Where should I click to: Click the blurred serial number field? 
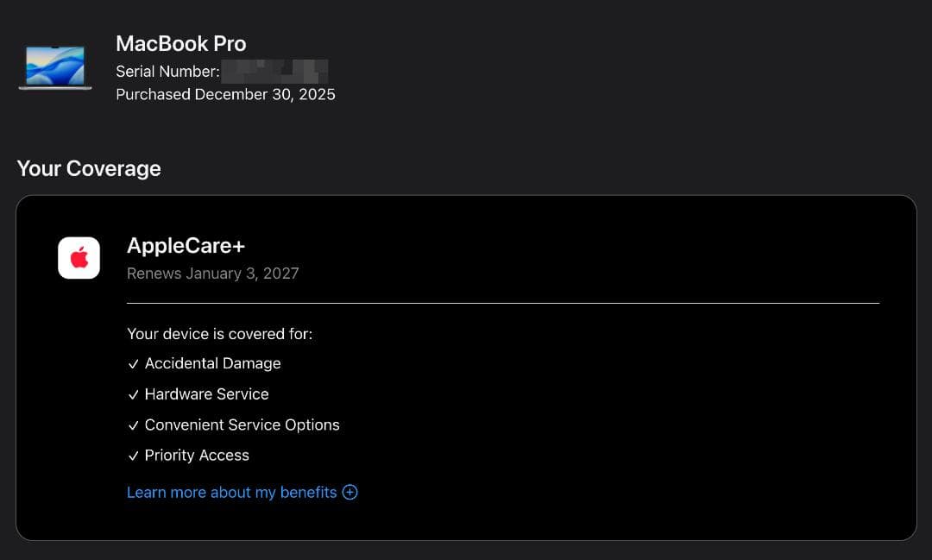tap(274, 72)
